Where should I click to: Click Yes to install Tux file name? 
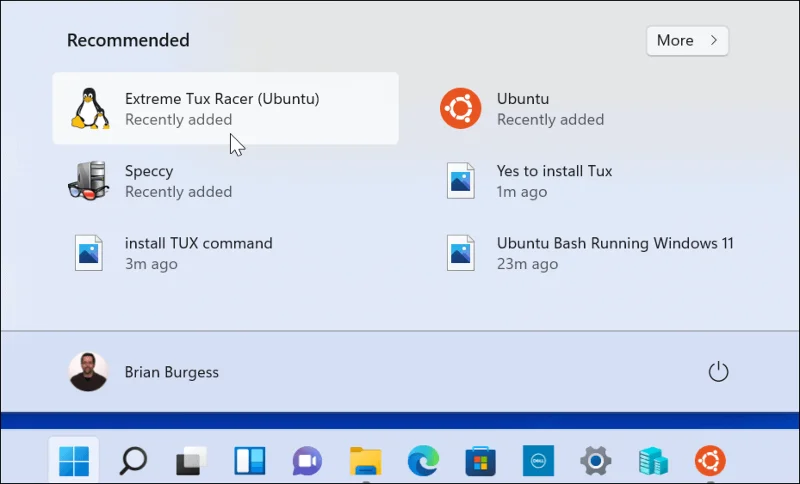point(555,171)
